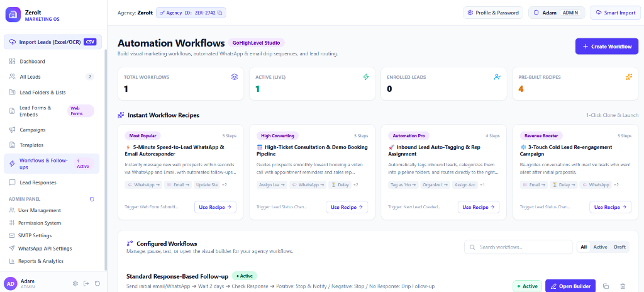The width and height of the screenshot is (644, 292).
Task: Click the AD user avatar
Action: (x=10, y=283)
